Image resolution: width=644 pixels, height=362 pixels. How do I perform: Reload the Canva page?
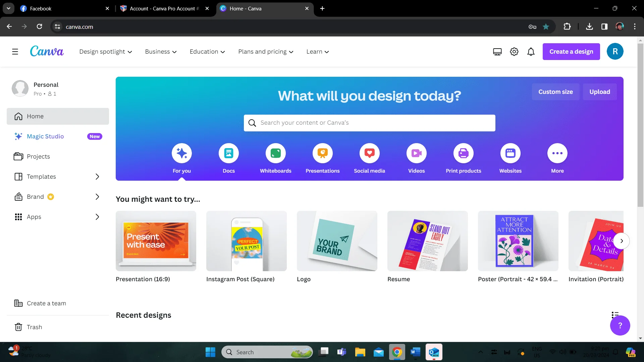(39, 26)
